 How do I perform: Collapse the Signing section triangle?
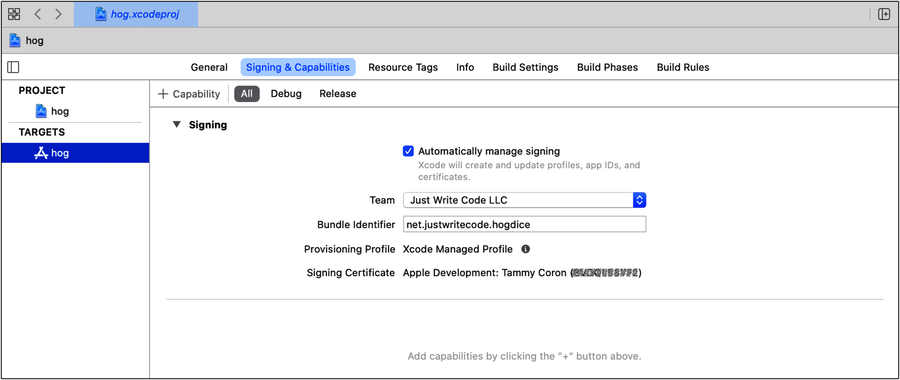pyautogui.click(x=177, y=125)
